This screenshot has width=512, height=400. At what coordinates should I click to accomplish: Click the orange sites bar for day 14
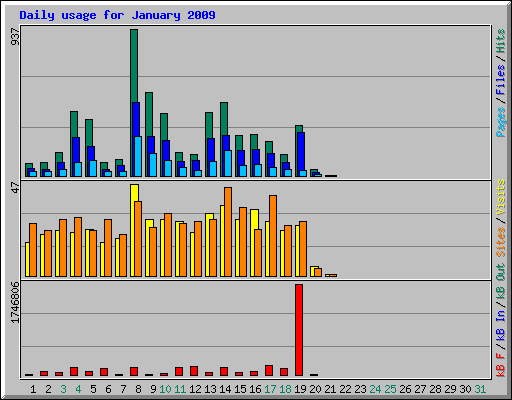[x=228, y=232]
